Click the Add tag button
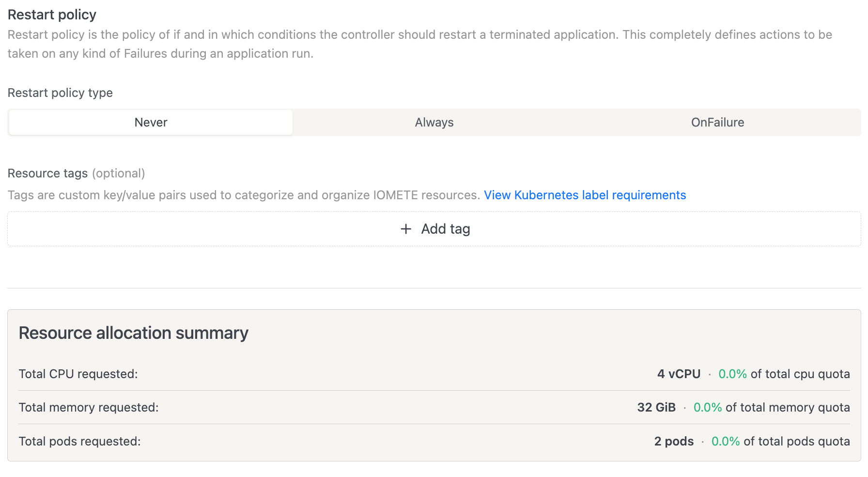 [434, 229]
